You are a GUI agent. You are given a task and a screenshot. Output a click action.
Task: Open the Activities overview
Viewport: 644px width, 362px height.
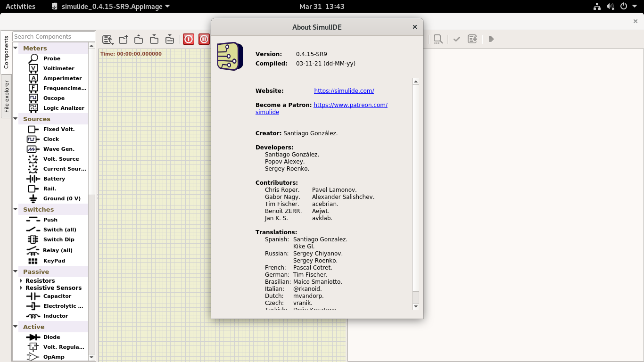(20, 7)
